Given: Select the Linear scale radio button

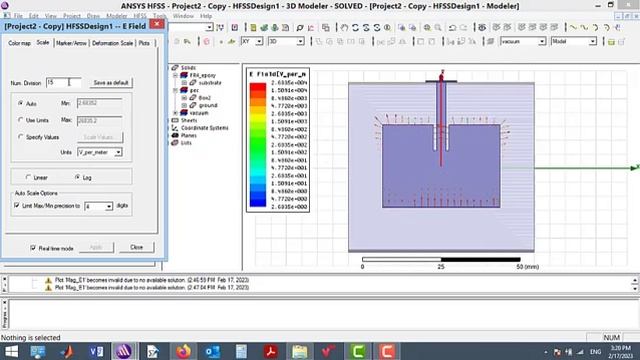Looking at the screenshot, I should click(28, 177).
